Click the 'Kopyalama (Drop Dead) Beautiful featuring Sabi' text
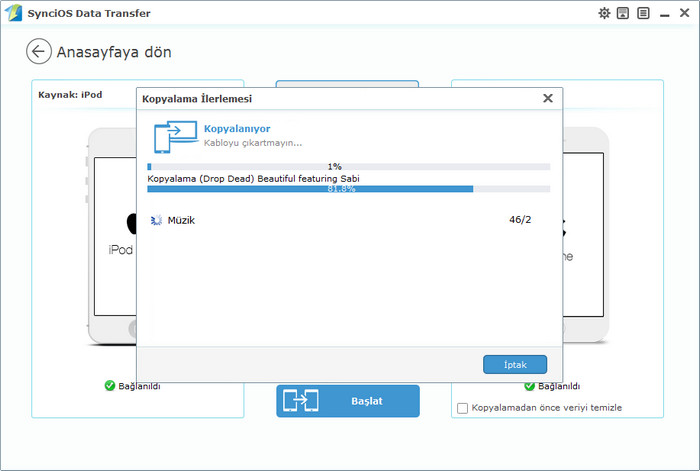The height and width of the screenshot is (471, 700). [253, 179]
